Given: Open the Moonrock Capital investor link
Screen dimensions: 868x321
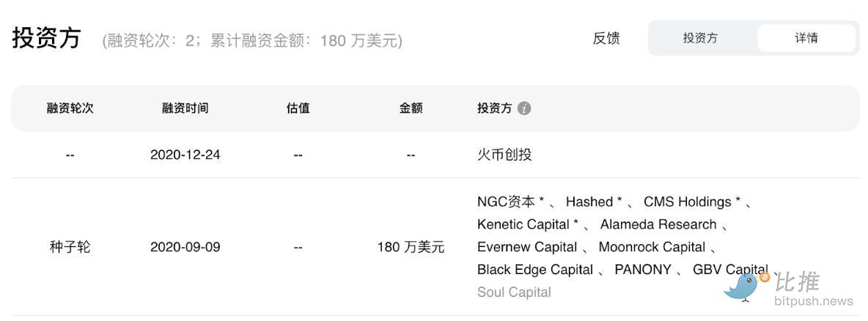Looking at the screenshot, I should click(x=652, y=247).
